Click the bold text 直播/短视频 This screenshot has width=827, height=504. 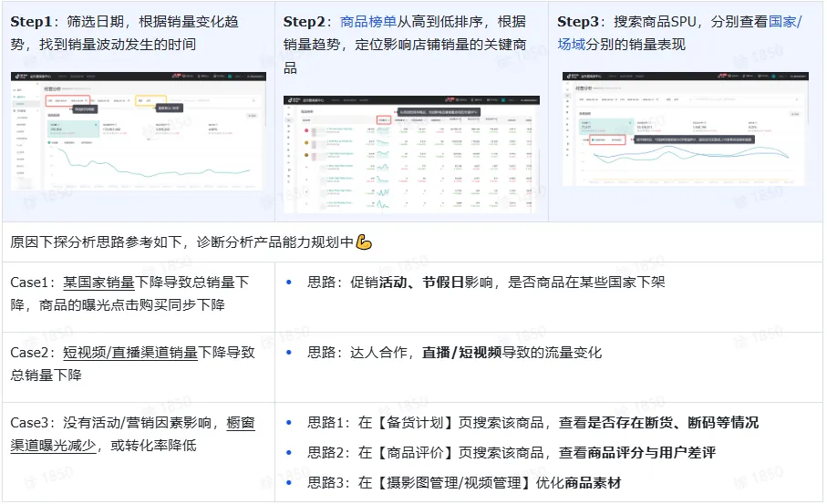[461, 353]
